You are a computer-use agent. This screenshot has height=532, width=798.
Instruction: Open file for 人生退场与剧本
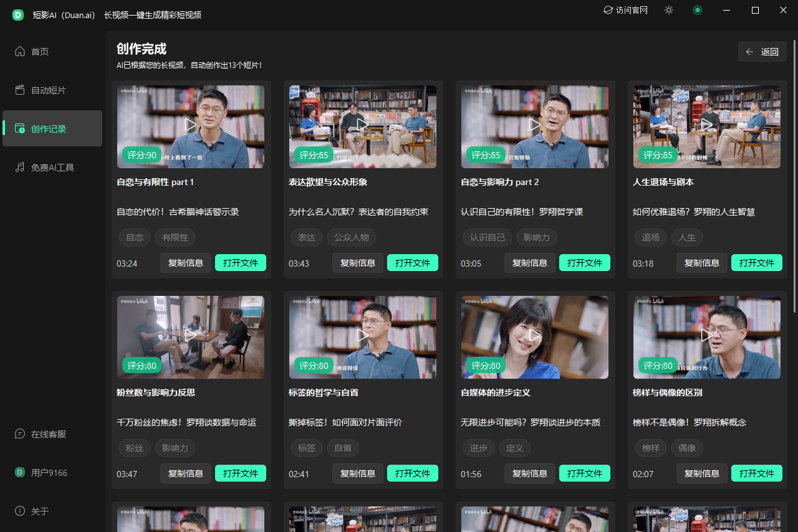tap(757, 263)
